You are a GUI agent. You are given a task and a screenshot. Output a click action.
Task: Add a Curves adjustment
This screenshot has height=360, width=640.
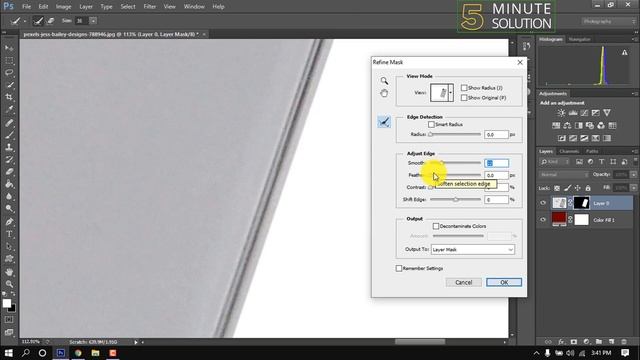coord(584,113)
